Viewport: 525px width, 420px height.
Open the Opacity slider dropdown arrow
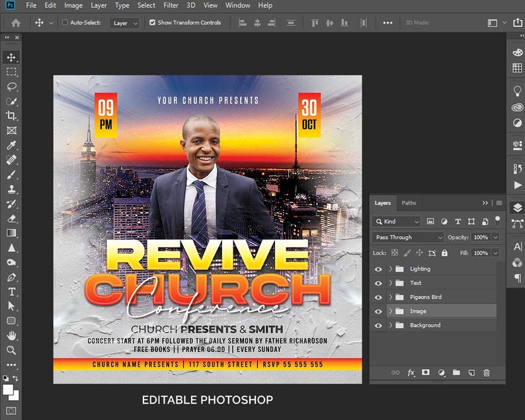tap(496, 237)
